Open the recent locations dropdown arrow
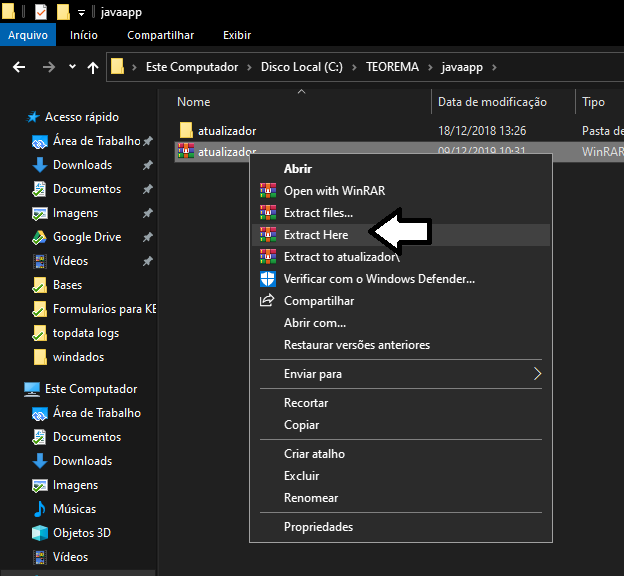The width and height of the screenshot is (624, 576). [72, 66]
